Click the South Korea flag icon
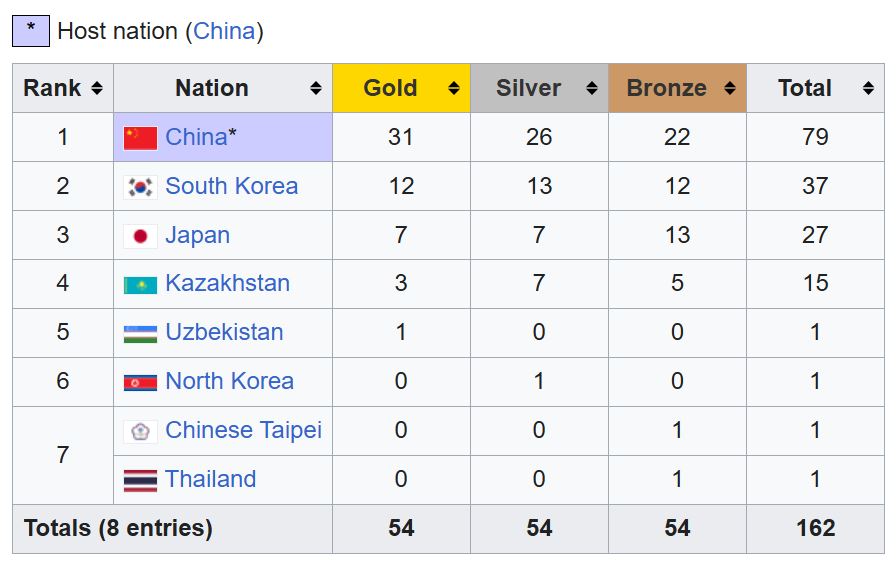The width and height of the screenshot is (896, 570). point(140,187)
